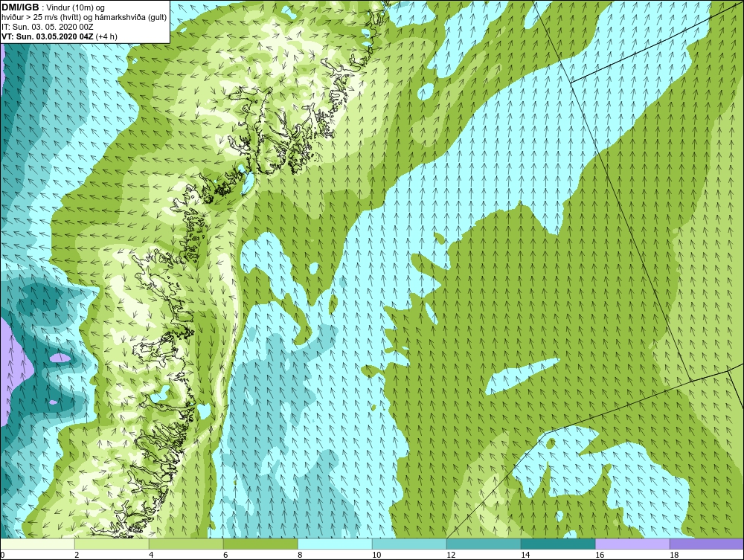Click the 'Vindur (10m) og' label
The image size is (744, 560).
pyautogui.click(x=76, y=8)
